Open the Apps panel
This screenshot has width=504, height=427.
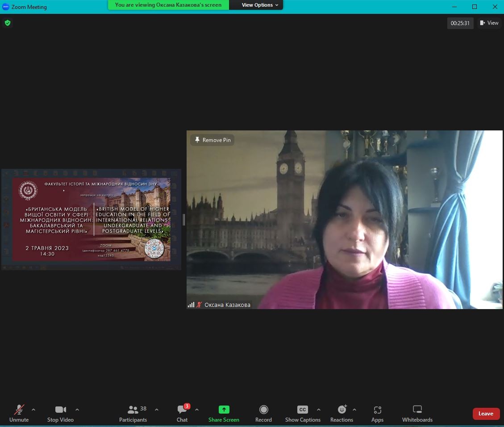click(377, 413)
